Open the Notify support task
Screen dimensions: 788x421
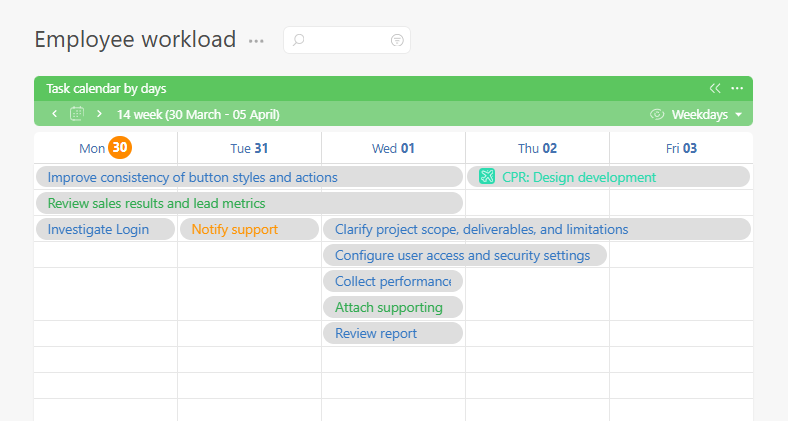[234, 229]
